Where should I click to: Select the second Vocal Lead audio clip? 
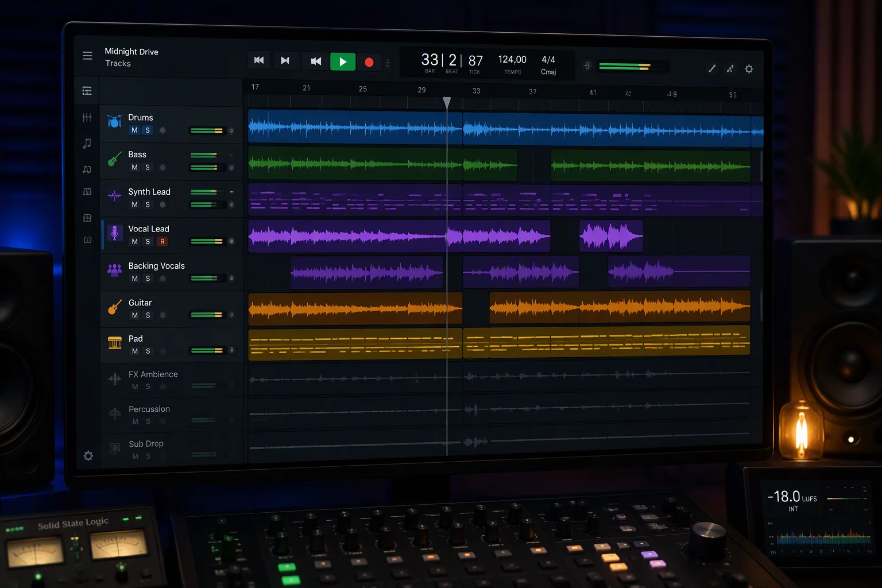click(611, 236)
